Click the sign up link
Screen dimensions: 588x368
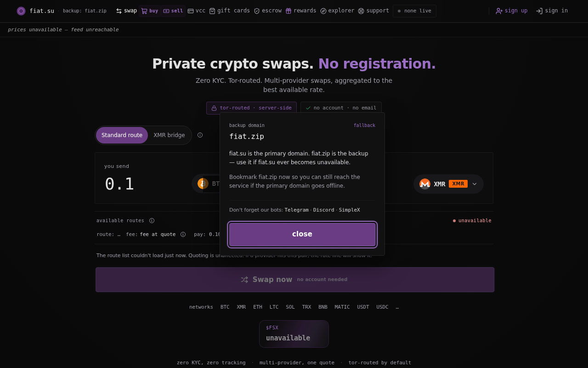512,11
